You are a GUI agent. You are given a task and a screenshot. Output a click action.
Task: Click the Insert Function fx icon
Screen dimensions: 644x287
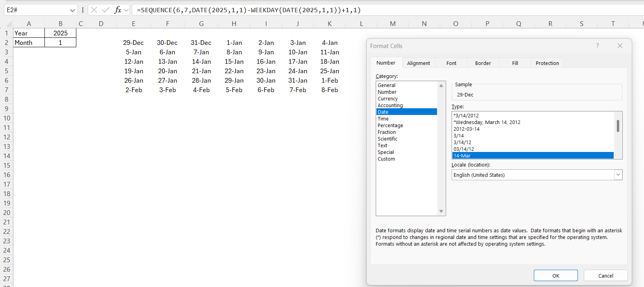pos(117,10)
